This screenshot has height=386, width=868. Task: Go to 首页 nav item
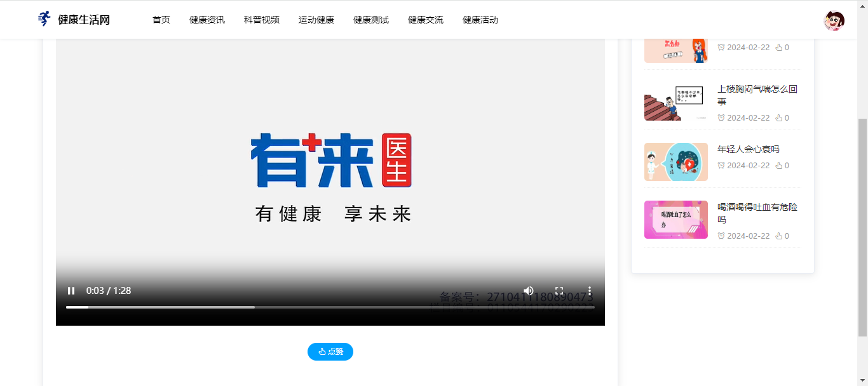click(161, 20)
